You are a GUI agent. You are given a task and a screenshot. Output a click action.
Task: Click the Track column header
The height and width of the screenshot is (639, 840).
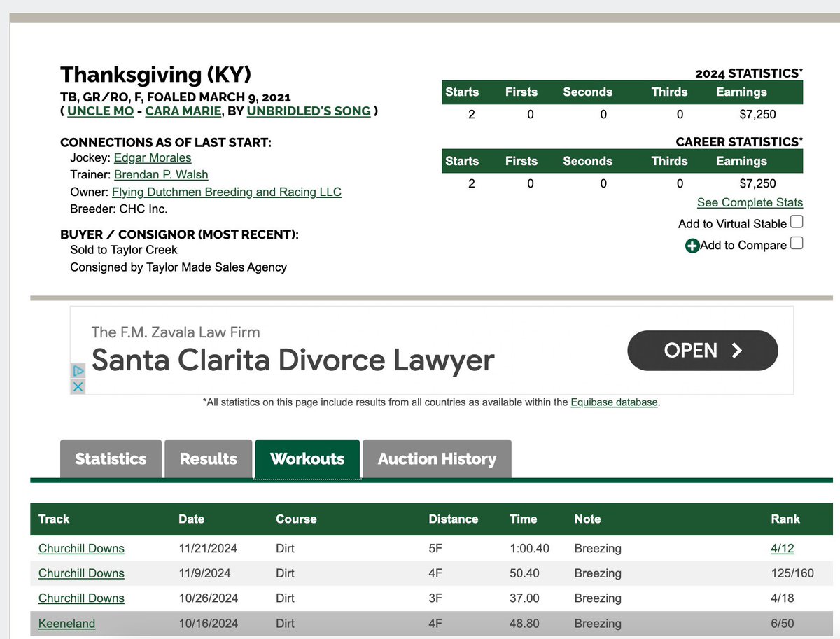click(x=54, y=519)
